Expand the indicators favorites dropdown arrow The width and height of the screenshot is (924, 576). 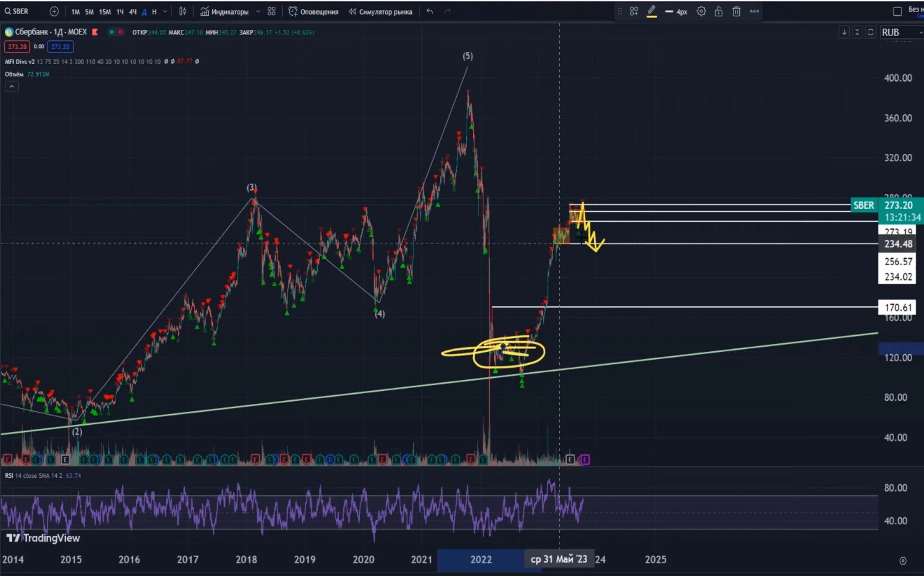pos(258,12)
